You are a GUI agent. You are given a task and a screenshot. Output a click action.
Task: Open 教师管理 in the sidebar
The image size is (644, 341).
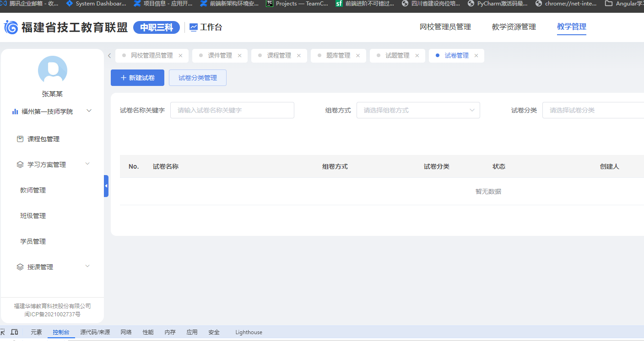[33, 190]
